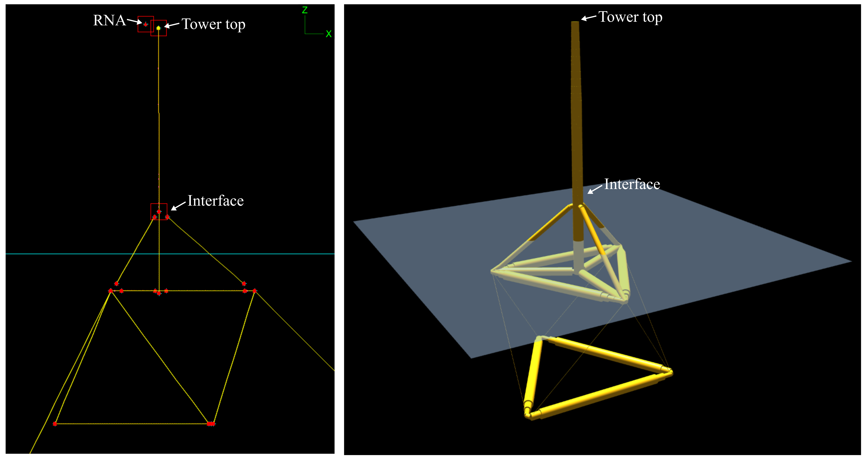Select the Interface node red box
This screenshot has height=460, width=868.
pyautogui.click(x=159, y=211)
